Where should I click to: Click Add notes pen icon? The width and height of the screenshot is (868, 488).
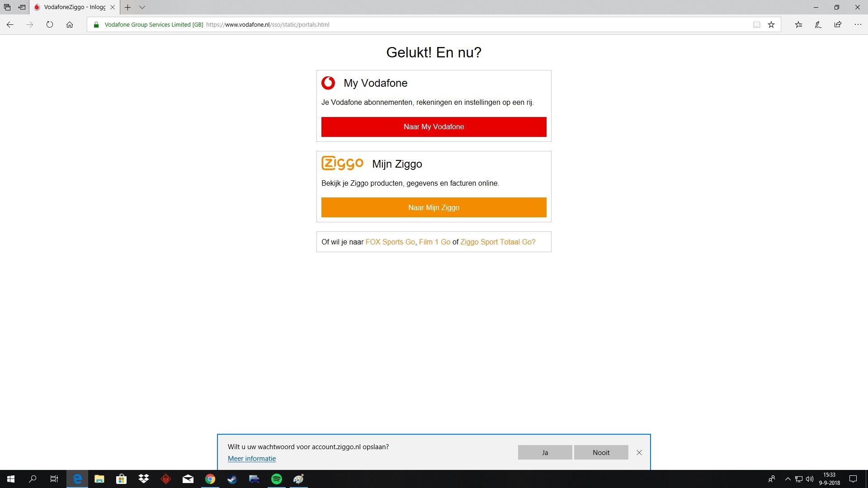pyautogui.click(x=818, y=25)
